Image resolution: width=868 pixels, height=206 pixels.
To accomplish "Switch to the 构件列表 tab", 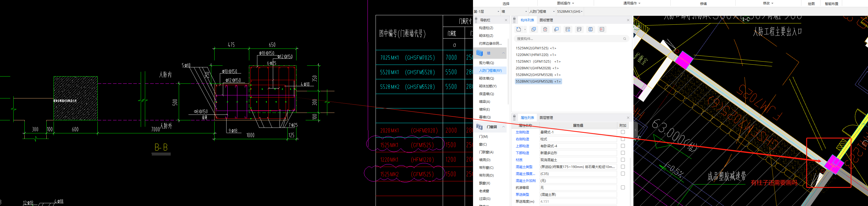I will [527, 20].
